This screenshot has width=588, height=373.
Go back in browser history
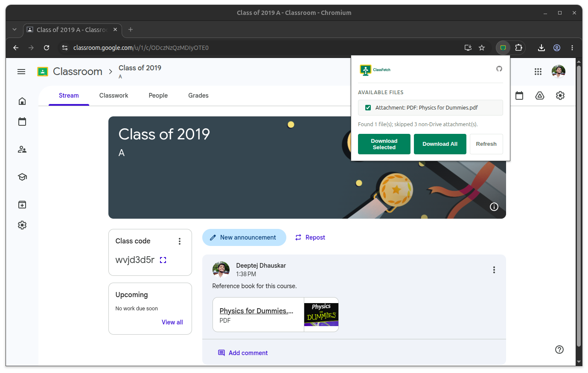[16, 48]
